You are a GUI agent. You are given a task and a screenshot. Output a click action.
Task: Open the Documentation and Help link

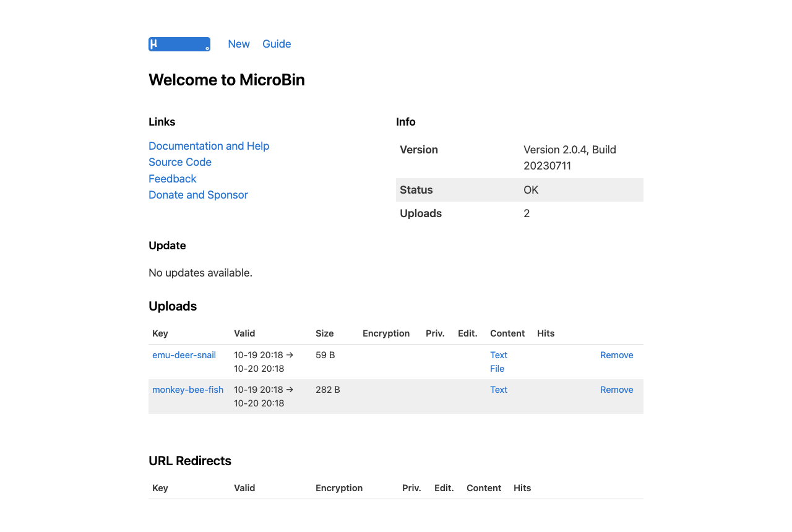click(x=209, y=146)
